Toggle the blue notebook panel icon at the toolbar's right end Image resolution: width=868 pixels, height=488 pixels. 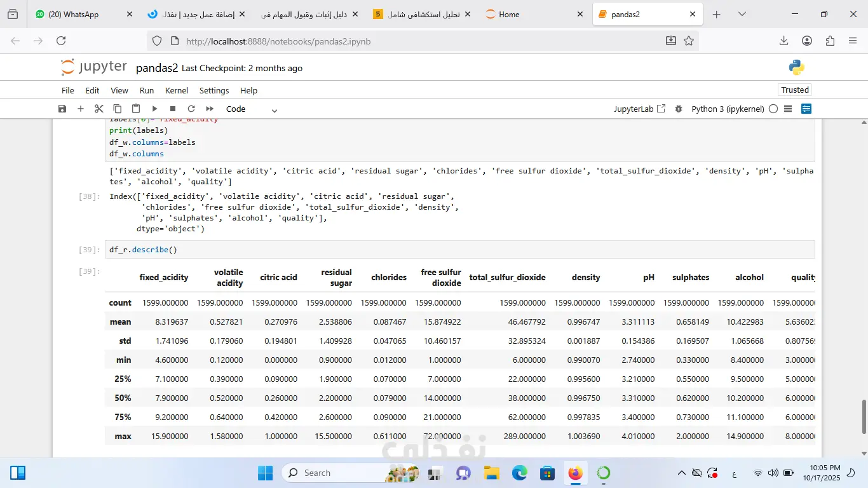pyautogui.click(x=806, y=109)
